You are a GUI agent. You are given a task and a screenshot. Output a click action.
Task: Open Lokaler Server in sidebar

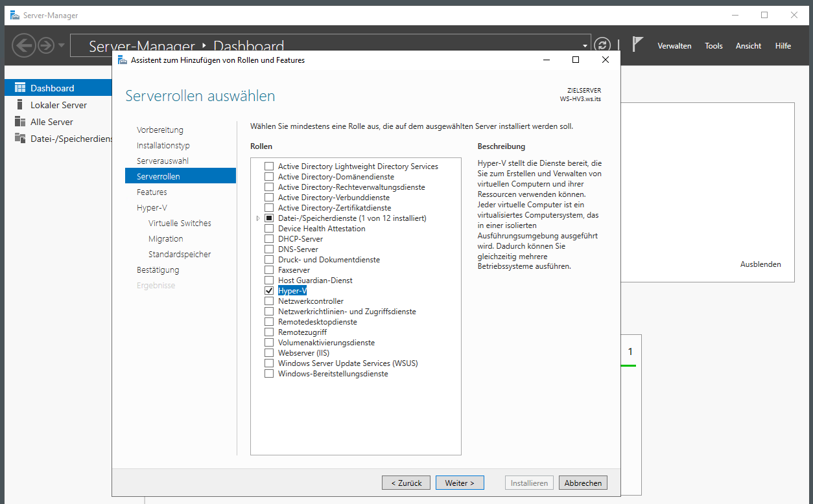[58, 105]
